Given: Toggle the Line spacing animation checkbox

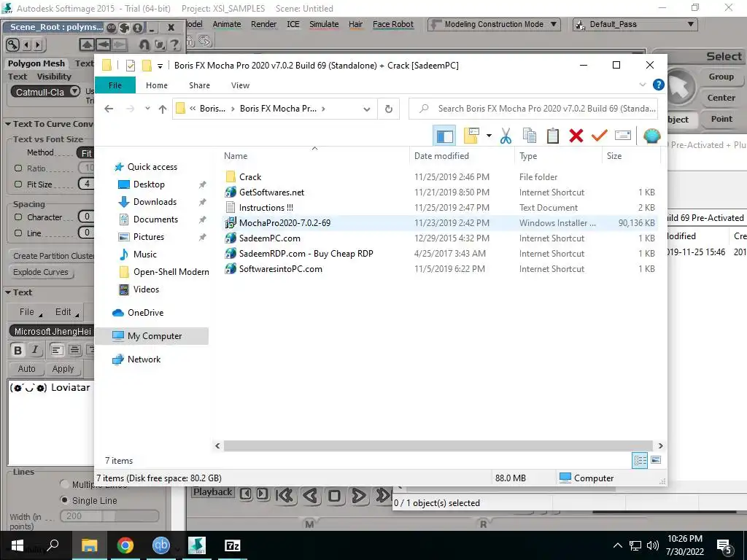Looking at the screenshot, I should (x=18, y=233).
